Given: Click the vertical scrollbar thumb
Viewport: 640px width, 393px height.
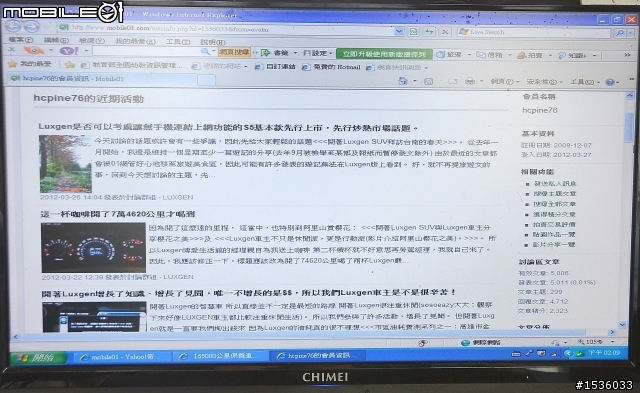Looking at the screenshot, I should (629, 127).
